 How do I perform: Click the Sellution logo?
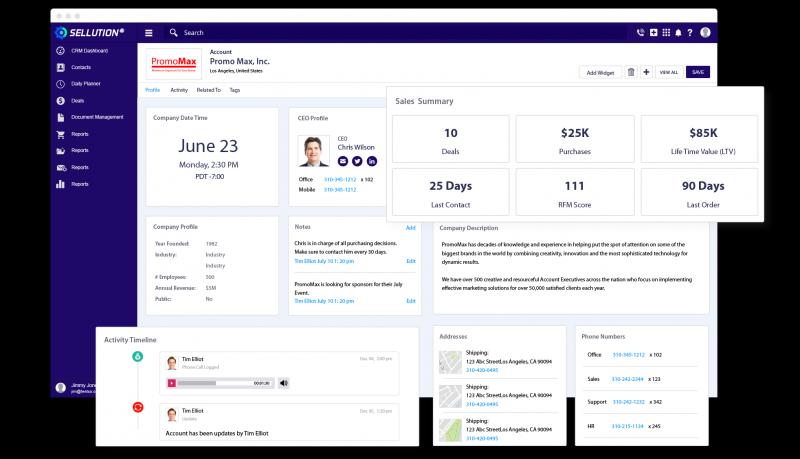(x=89, y=33)
